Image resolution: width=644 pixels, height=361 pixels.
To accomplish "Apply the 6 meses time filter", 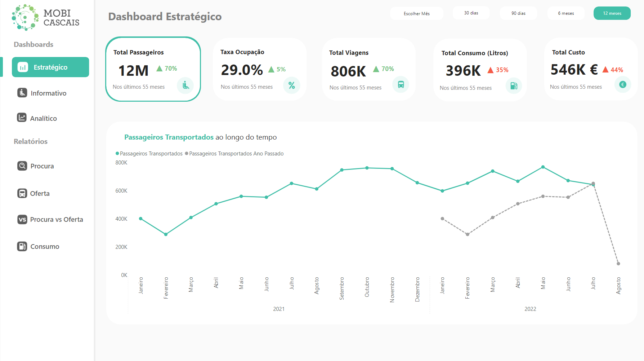I will [565, 13].
